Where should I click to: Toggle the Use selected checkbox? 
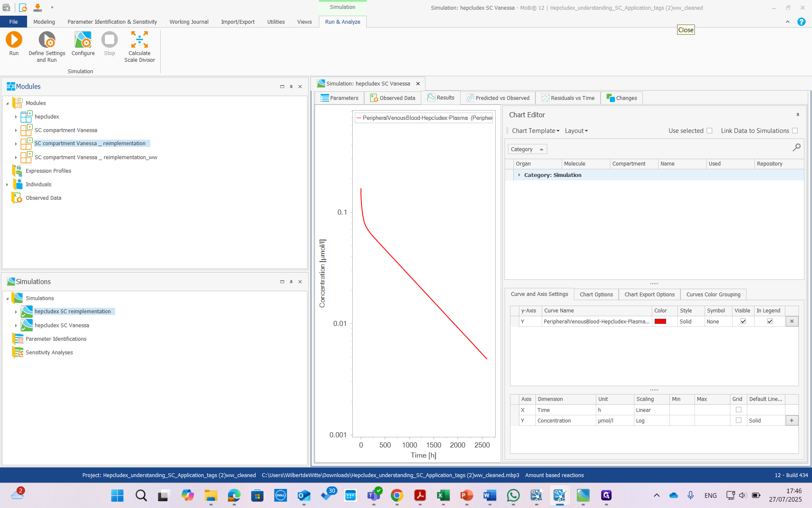(x=710, y=131)
